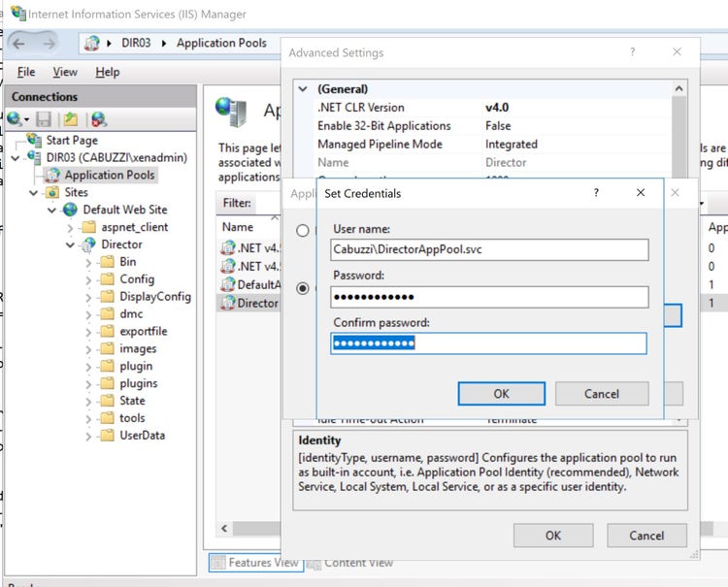Click the Application Pools page header icon
This screenshot has height=587, width=728.
click(231, 112)
